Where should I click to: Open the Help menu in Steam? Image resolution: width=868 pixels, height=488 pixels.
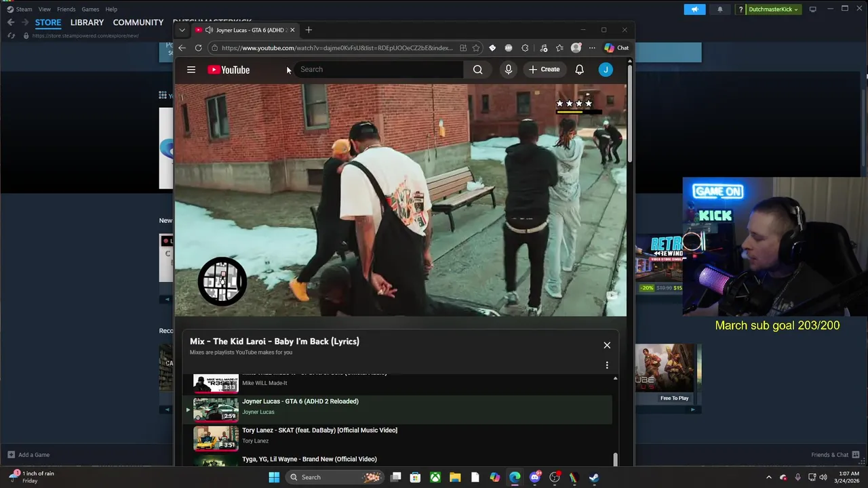(x=111, y=9)
